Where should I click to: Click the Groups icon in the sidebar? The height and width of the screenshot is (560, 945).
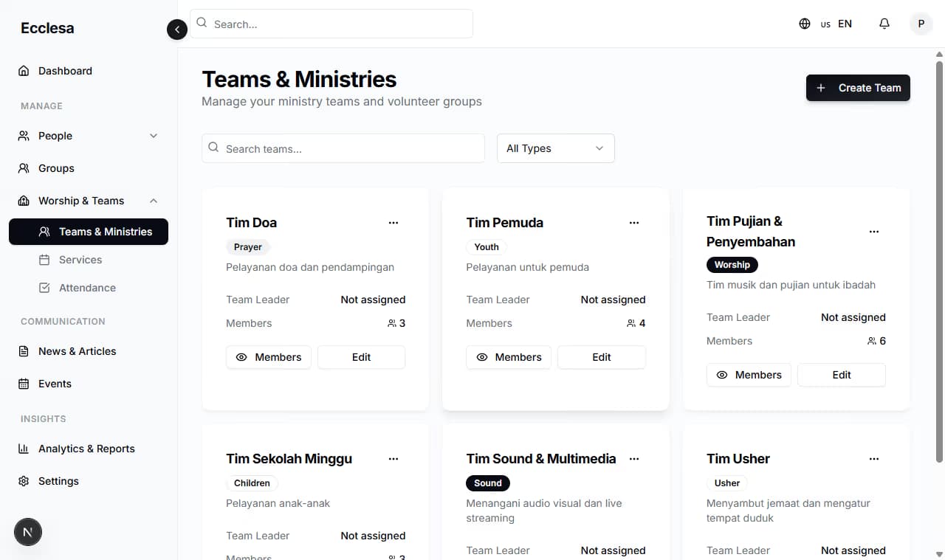point(24,168)
